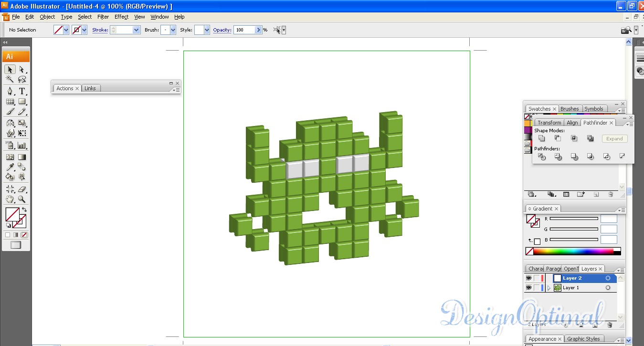
Task: Select the Free Transform tool
Action: click(22, 133)
